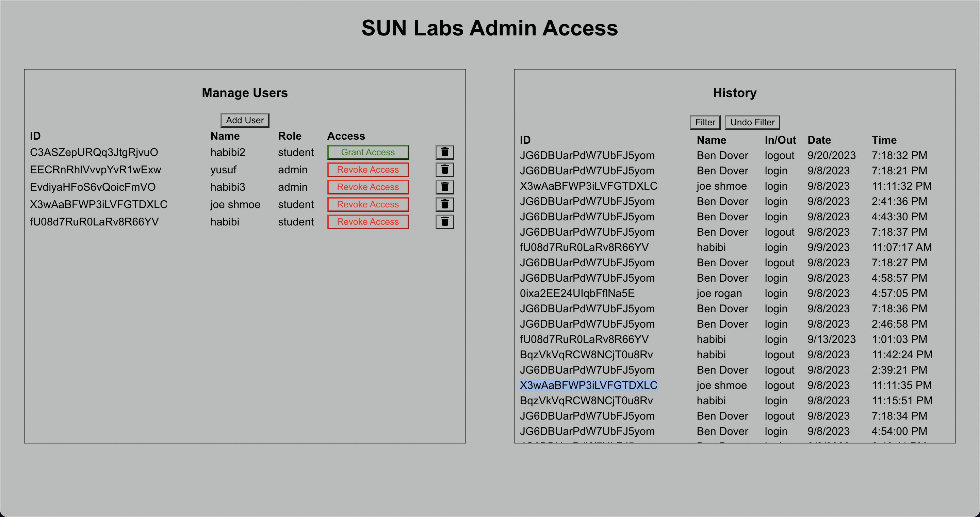The image size is (980, 517).
Task: Grant Access to habibi2
Action: pos(367,152)
